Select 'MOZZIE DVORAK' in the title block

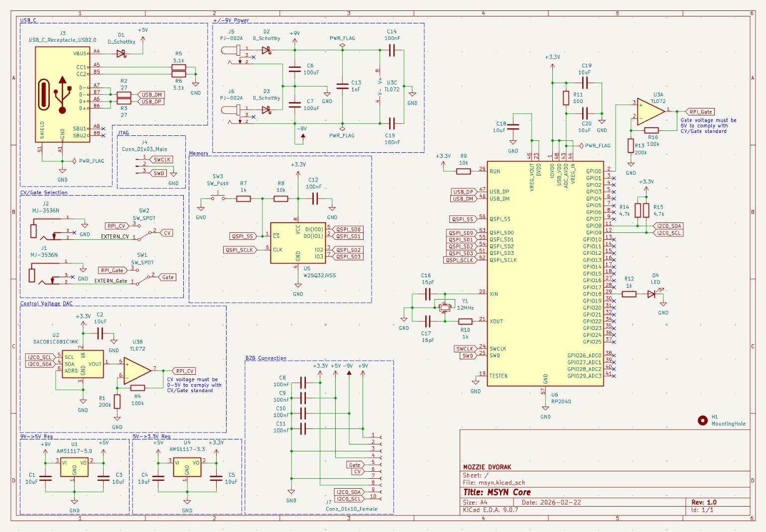pos(487,467)
